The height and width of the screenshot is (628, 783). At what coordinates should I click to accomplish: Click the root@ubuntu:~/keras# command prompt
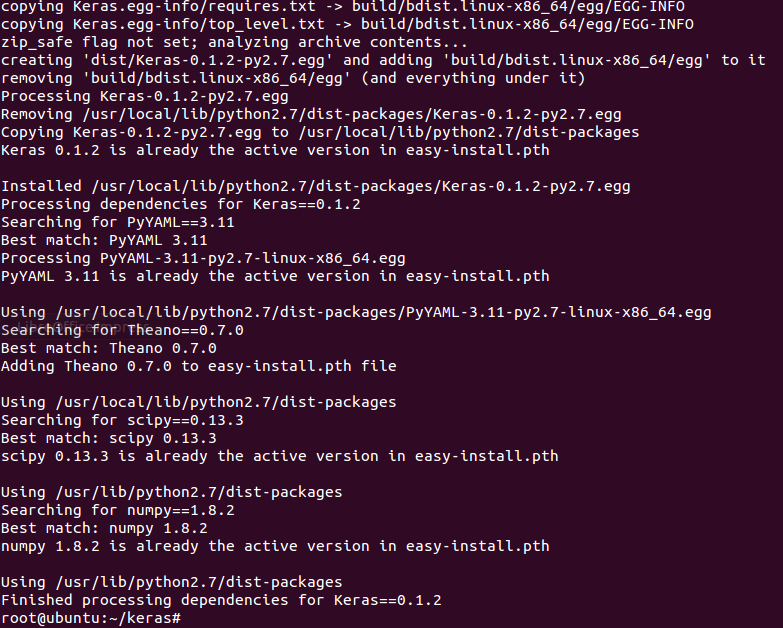[91, 618]
